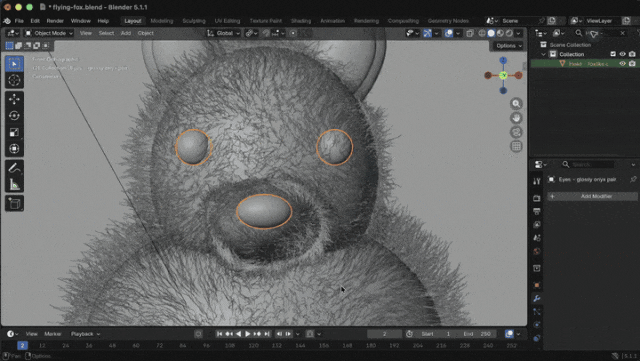This screenshot has width=640, height=361.
Task: Open the View Layer properties tab
Action: (537, 225)
